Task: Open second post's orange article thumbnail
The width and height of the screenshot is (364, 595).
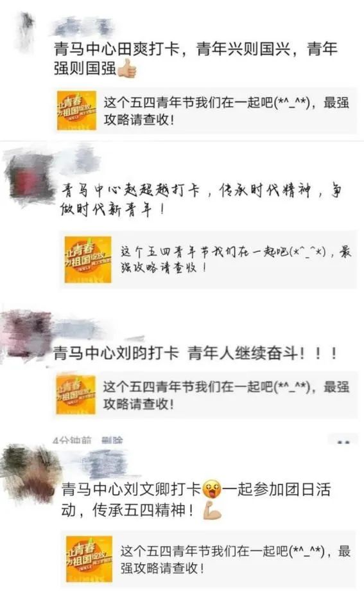Action: [88, 260]
